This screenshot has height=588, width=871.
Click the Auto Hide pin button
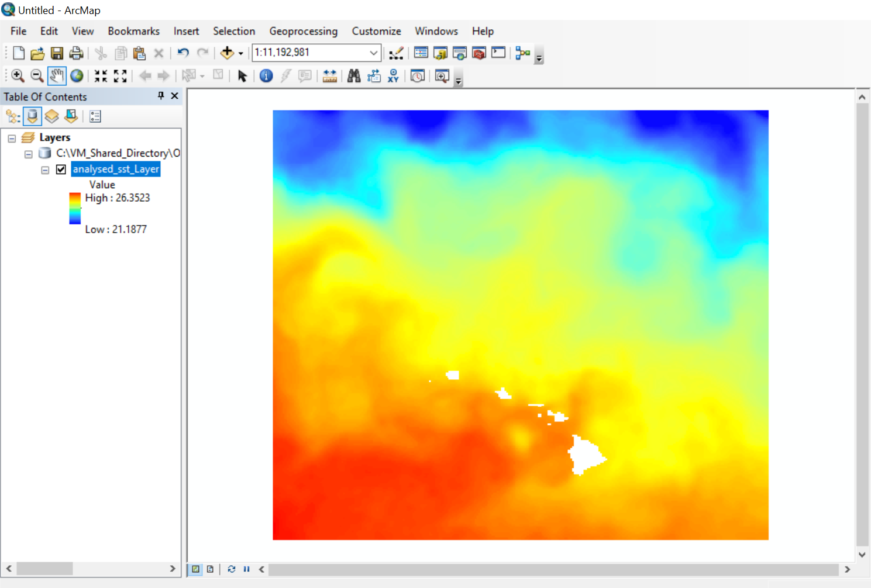coord(161,96)
